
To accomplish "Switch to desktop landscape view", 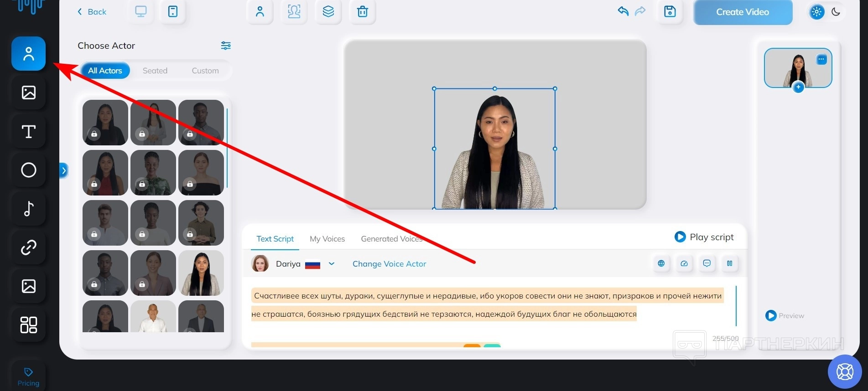I will click(141, 12).
